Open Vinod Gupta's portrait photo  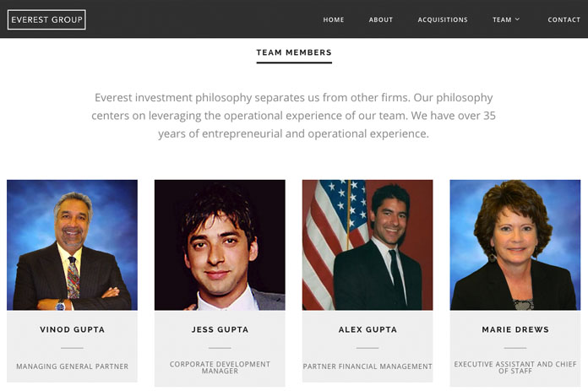(72, 245)
